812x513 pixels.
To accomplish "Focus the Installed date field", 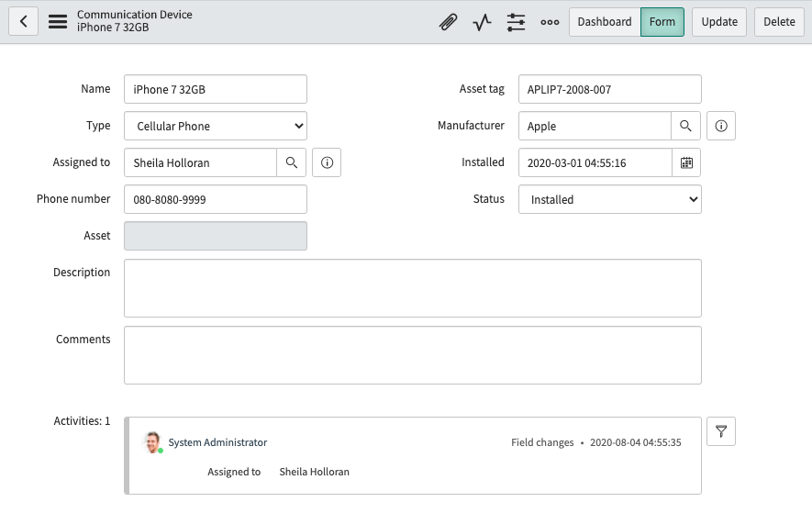I will pos(595,162).
